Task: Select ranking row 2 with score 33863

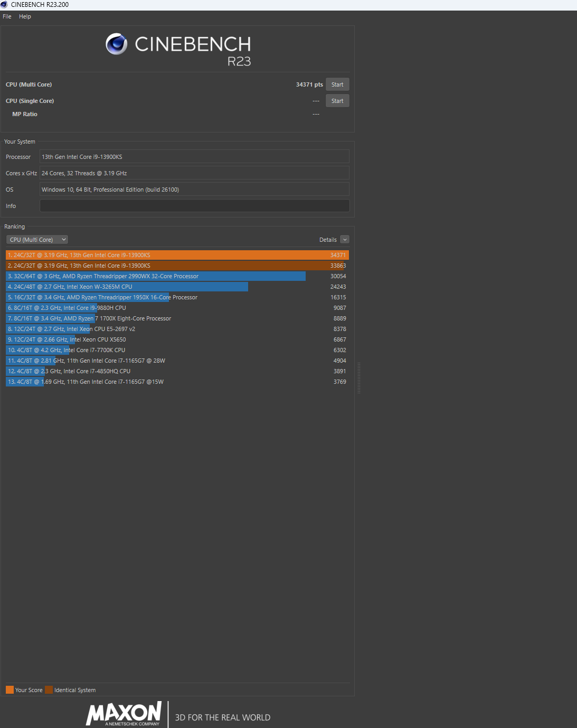Action: click(x=177, y=266)
